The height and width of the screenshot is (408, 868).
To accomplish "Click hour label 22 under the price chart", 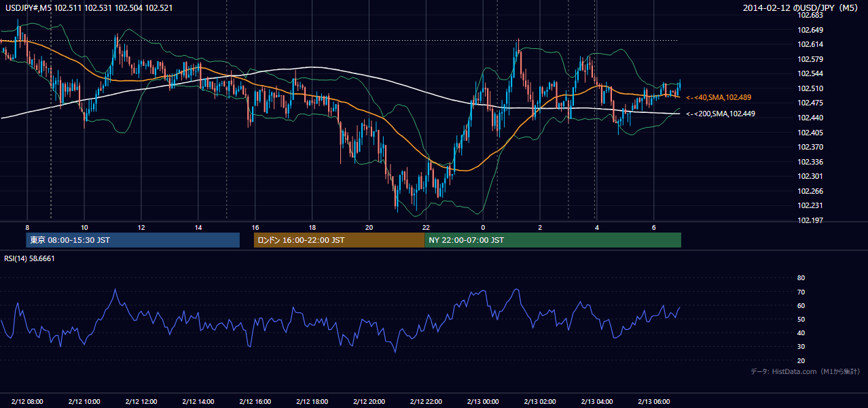I will tap(427, 227).
